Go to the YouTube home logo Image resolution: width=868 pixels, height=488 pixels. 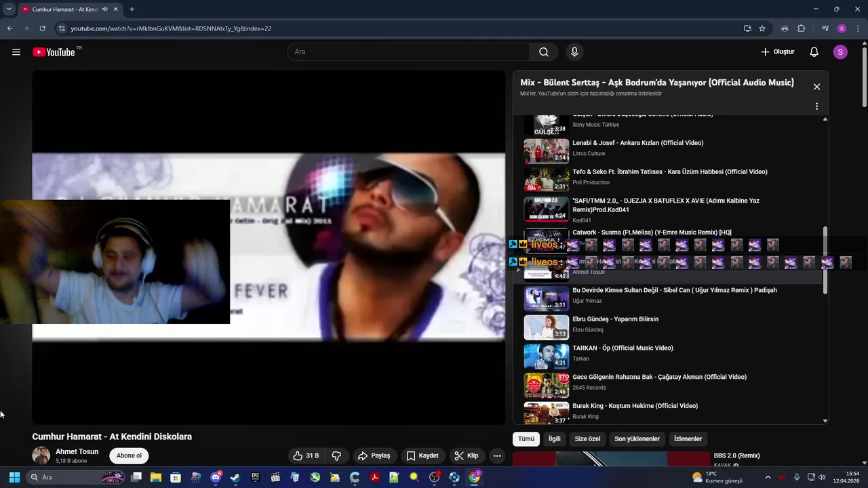click(x=54, y=52)
